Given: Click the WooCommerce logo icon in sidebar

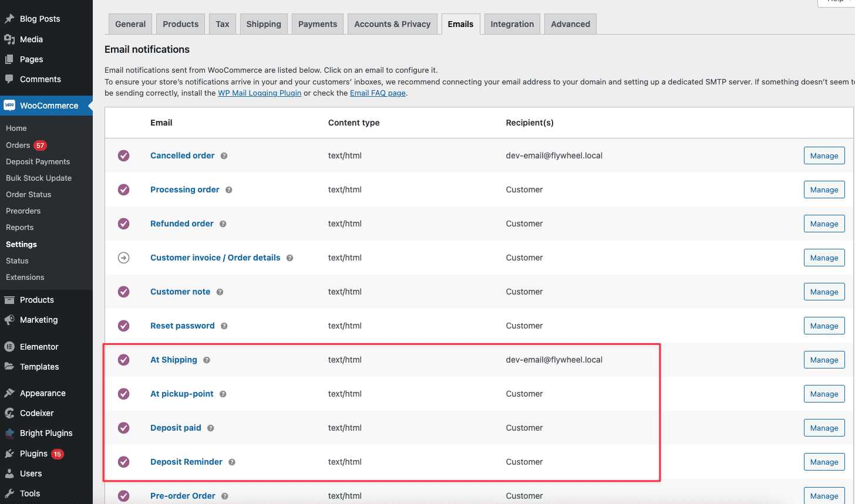Looking at the screenshot, I should coord(9,106).
